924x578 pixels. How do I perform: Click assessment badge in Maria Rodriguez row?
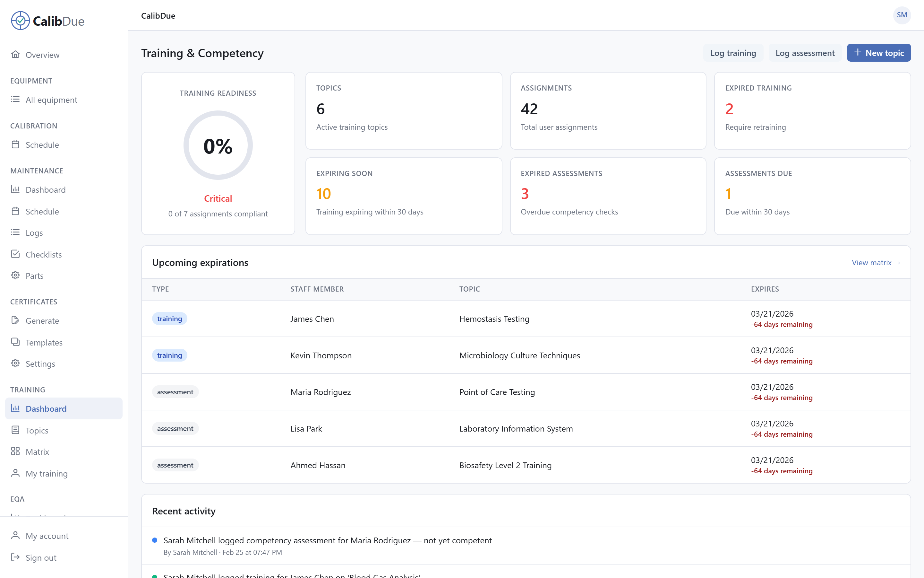coord(175,392)
